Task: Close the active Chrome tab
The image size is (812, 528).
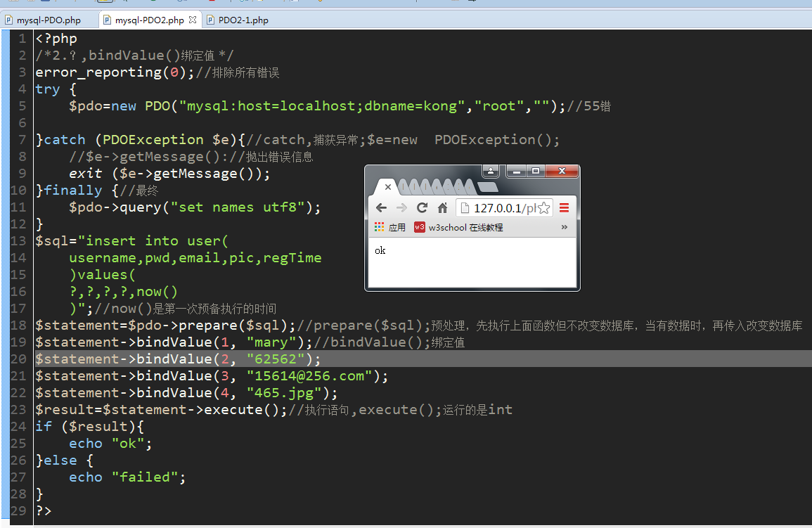Action: click(388, 187)
